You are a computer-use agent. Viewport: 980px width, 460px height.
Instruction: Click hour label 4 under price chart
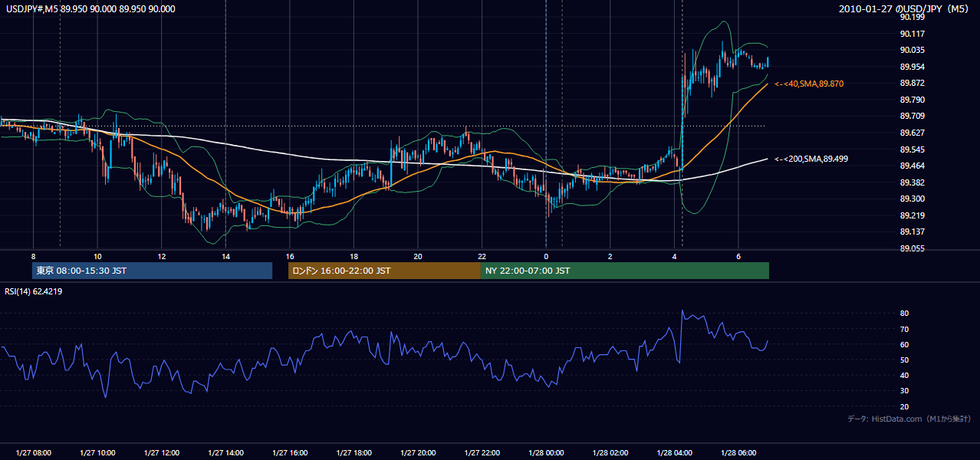click(674, 256)
